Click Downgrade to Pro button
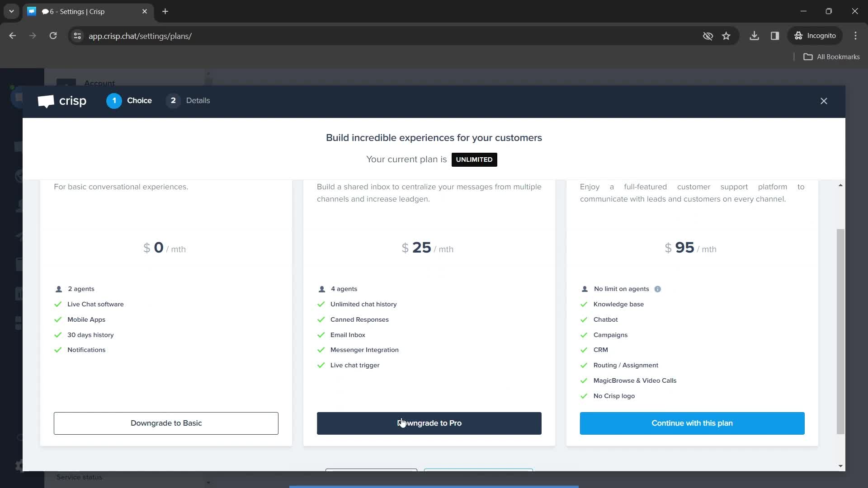 (429, 423)
